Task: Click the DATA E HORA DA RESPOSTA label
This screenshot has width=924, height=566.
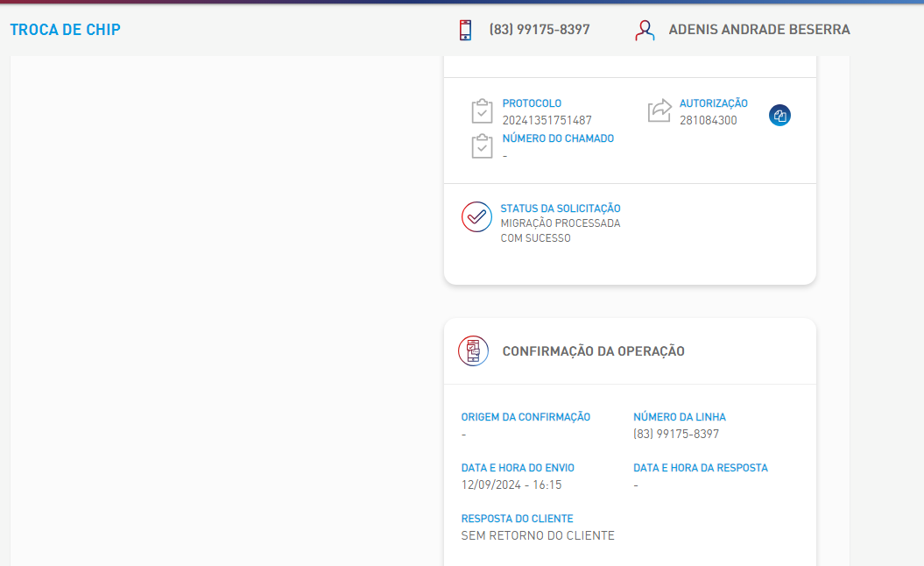Action: [x=701, y=468]
